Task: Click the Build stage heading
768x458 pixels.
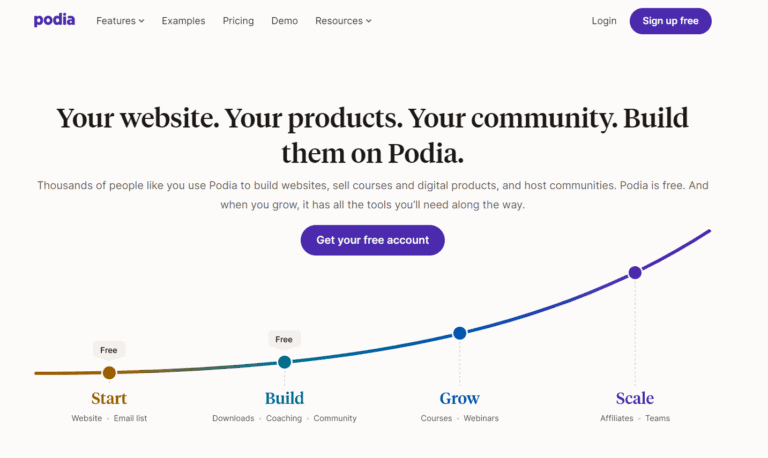Action: (285, 398)
